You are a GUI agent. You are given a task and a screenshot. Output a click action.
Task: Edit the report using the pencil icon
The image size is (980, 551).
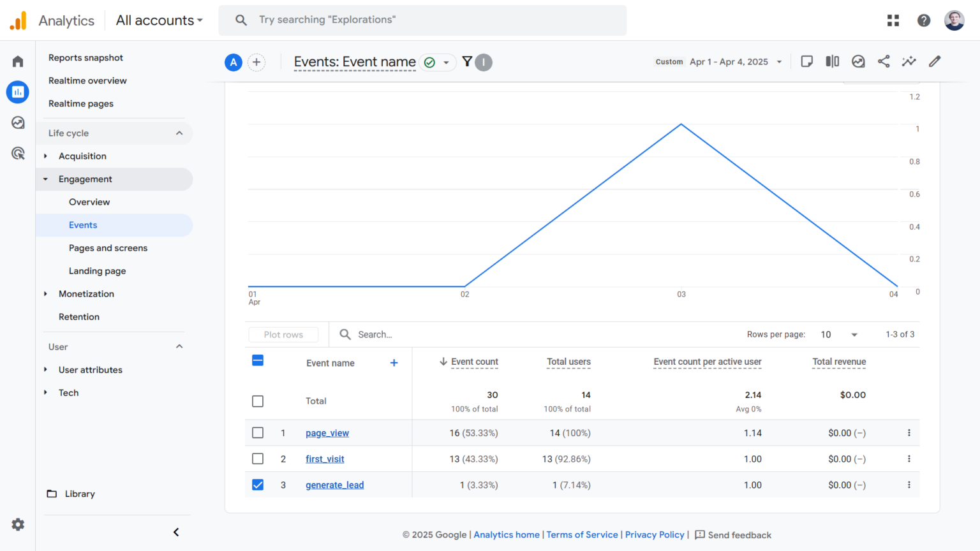click(x=934, y=61)
